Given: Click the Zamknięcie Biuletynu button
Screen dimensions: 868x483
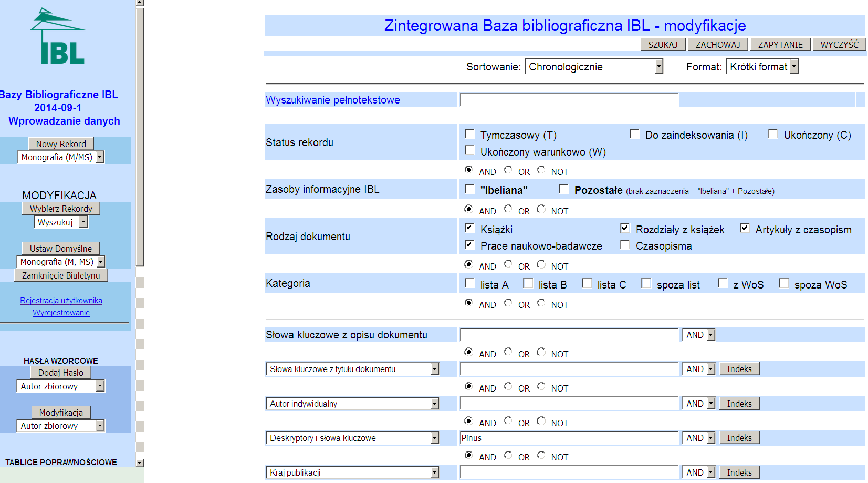Looking at the screenshot, I should coord(61,275).
